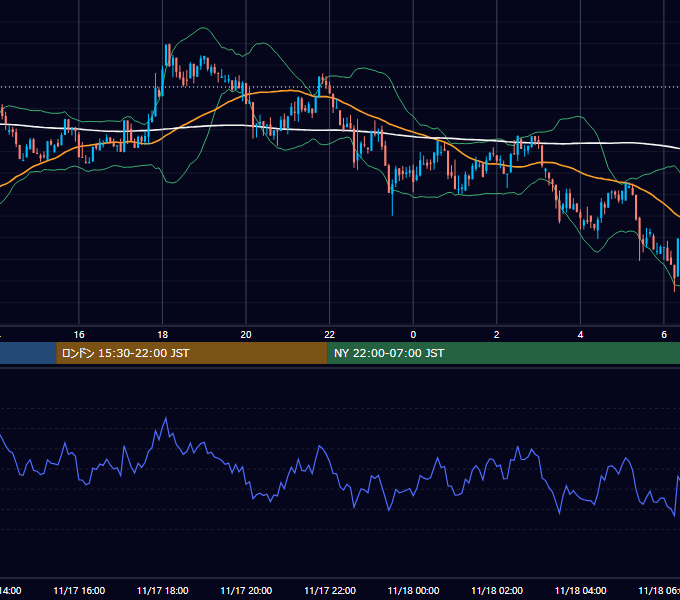Viewport: 680px width, 600px height.
Task: Click the hour label 0 on the time axis
Action: (x=413, y=335)
